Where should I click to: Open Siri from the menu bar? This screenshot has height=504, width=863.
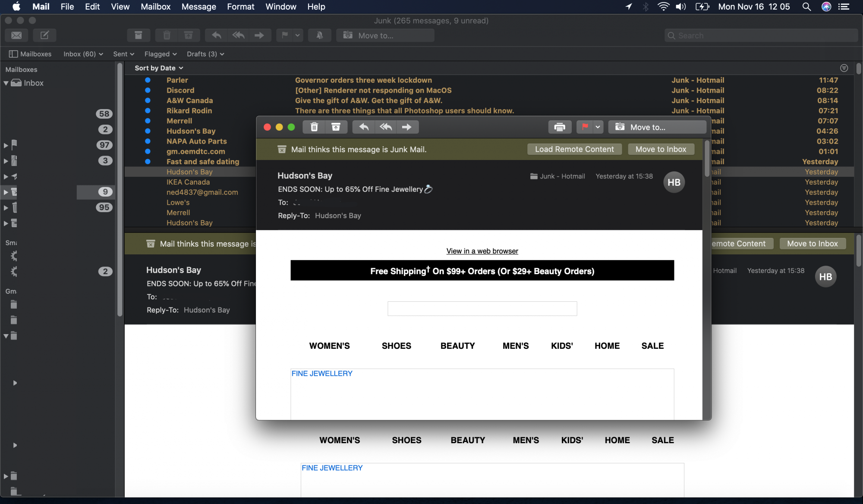coord(826,6)
